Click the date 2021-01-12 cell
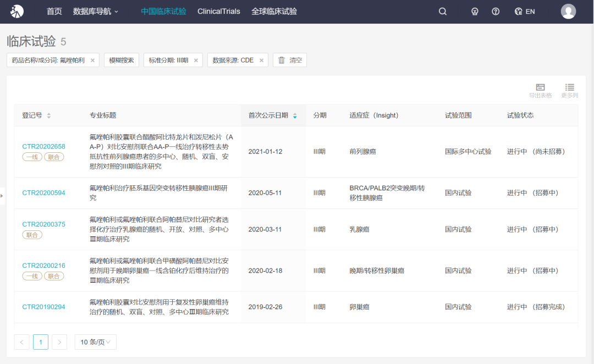The image size is (594, 364). [265, 152]
